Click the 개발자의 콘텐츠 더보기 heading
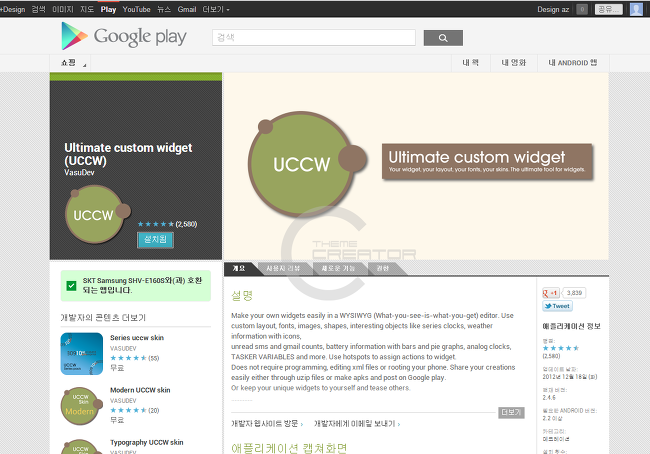Viewport: 650px width, 454px height. [103, 318]
